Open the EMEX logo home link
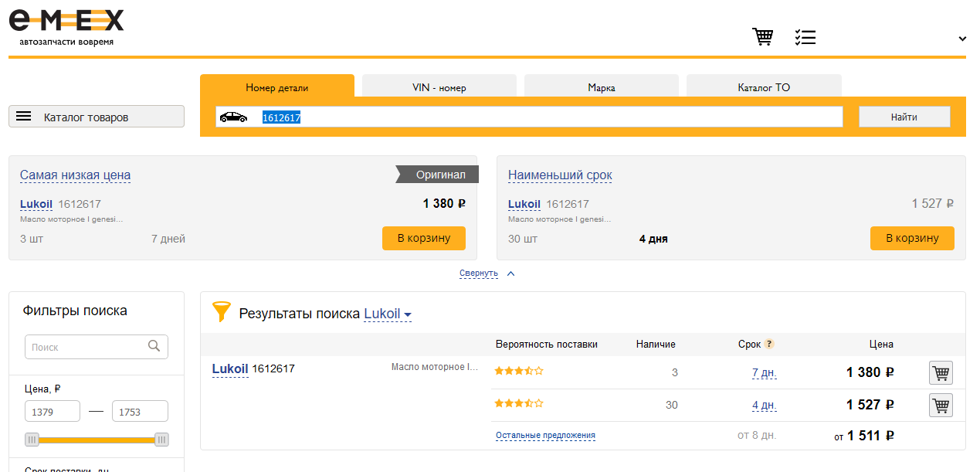 point(66,26)
